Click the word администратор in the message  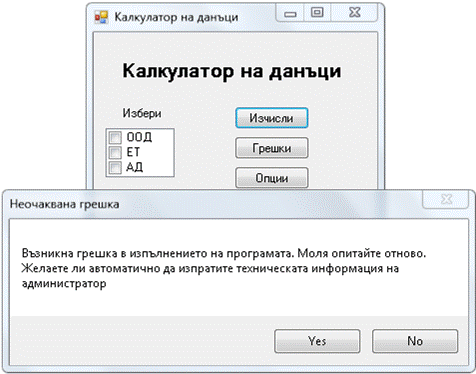click(x=64, y=284)
